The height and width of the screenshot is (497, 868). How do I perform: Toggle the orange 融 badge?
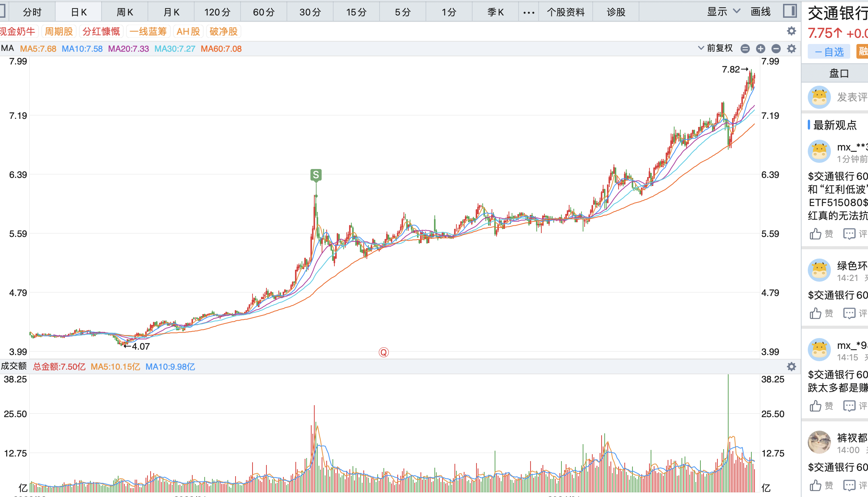click(863, 52)
